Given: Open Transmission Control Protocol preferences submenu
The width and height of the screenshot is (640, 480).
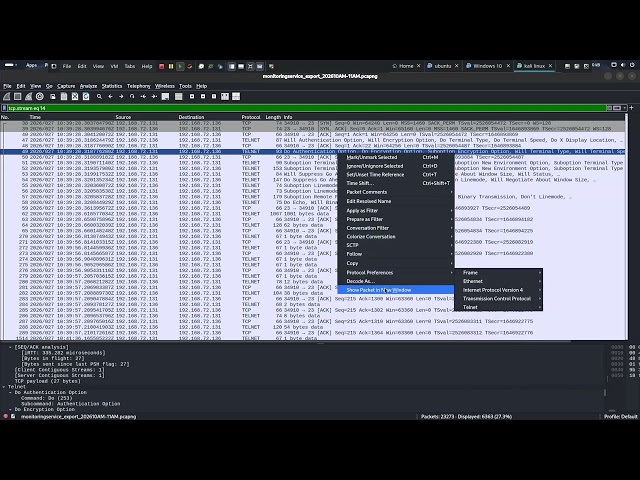Looking at the screenshot, I should point(498,299).
